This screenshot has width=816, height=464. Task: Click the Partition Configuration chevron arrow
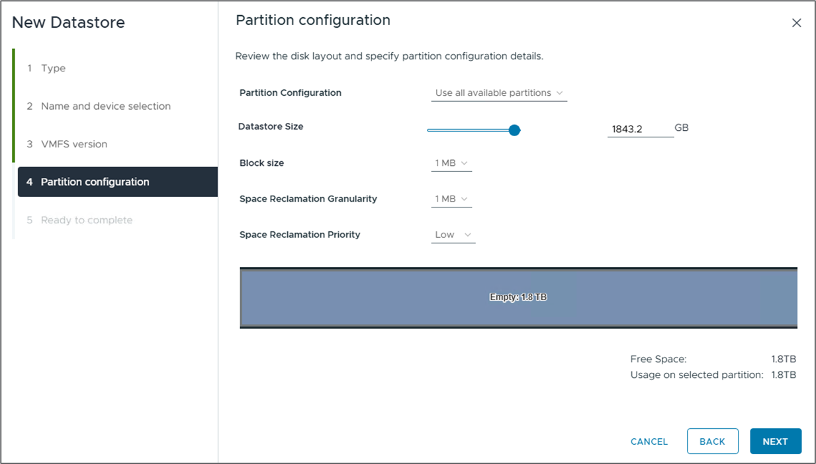click(x=560, y=93)
